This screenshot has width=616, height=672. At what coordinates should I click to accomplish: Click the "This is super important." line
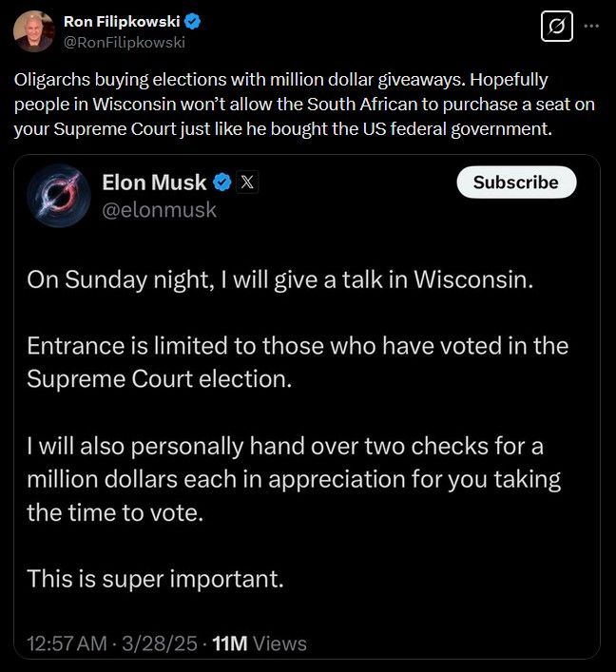155,578
